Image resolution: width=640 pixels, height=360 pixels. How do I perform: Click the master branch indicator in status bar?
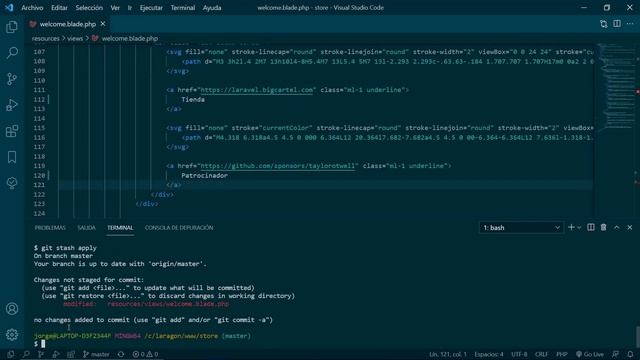pyautogui.click(x=96, y=354)
